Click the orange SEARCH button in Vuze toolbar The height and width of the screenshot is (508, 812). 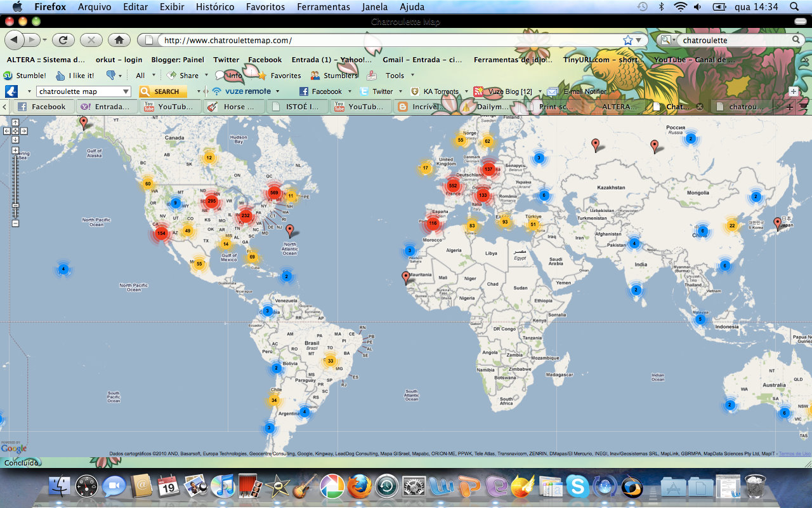point(163,91)
